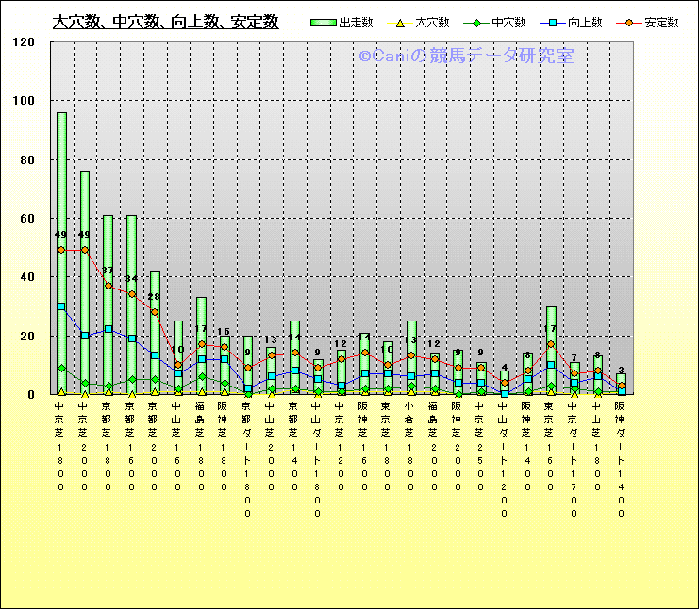Click the ©Caniの競馬データ研究室 watermark text
Viewport: 700px width, 610px height.
[x=465, y=57]
